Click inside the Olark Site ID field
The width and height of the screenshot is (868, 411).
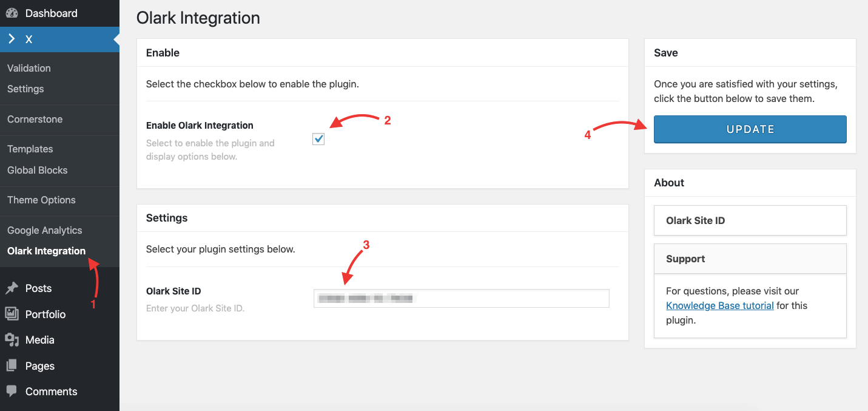[x=460, y=298]
